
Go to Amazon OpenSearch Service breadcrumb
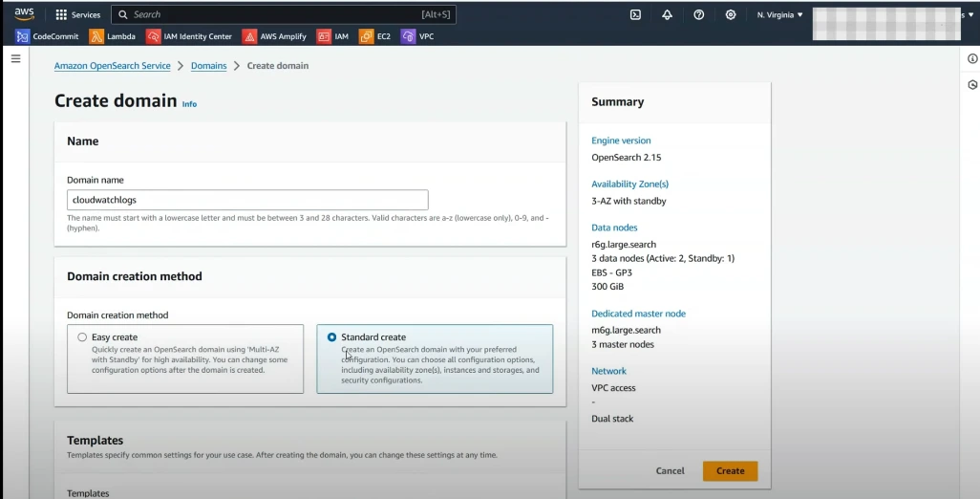tap(112, 66)
